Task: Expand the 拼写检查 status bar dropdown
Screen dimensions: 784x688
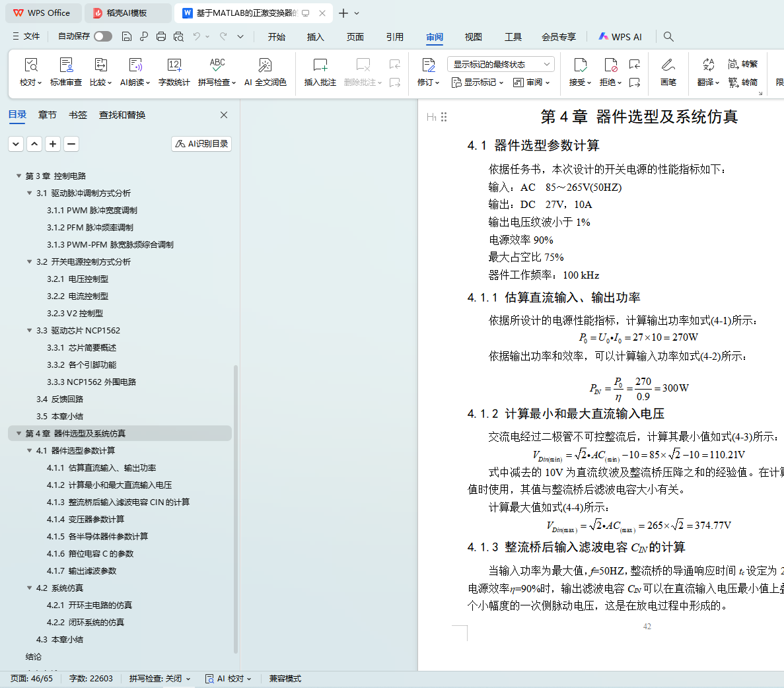Action: click(160, 679)
